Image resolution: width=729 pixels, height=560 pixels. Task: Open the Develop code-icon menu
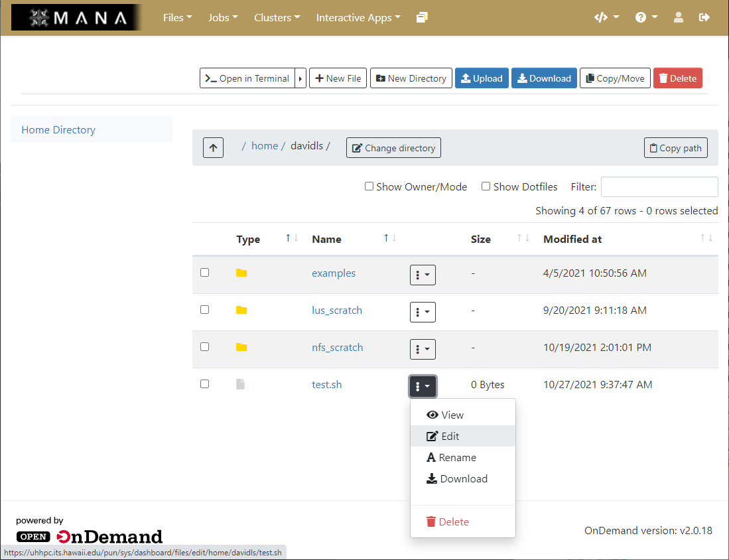coord(607,18)
